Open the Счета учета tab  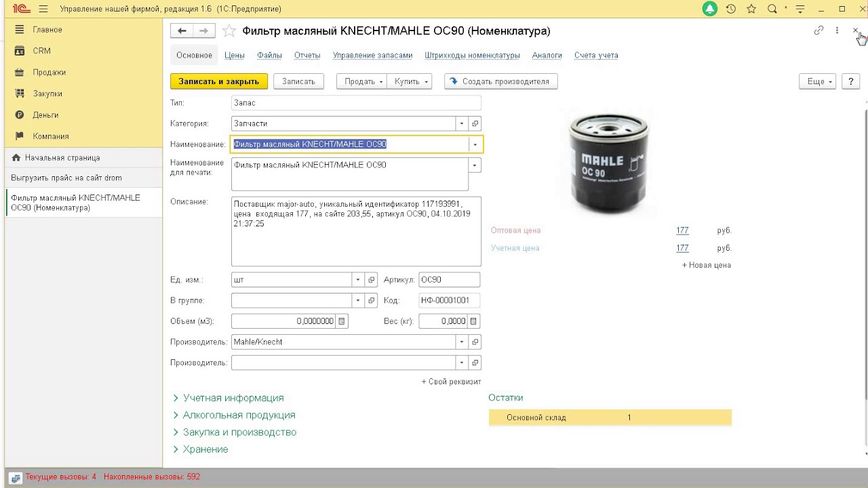coord(596,56)
